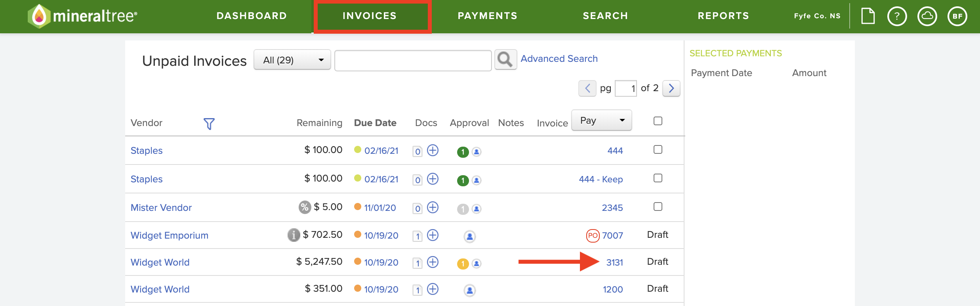This screenshot has height=306, width=980.
Task: Open the Pay action dropdown
Action: (602, 120)
